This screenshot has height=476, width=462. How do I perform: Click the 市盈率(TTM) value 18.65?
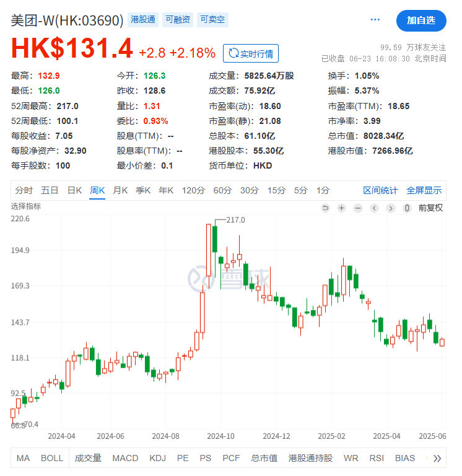pyautogui.click(x=399, y=106)
